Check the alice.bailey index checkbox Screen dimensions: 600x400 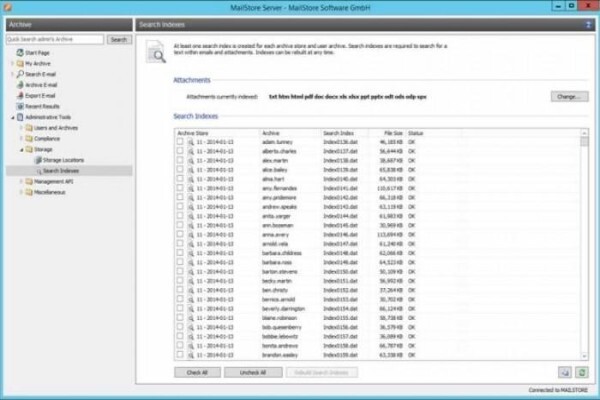pos(180,170)
